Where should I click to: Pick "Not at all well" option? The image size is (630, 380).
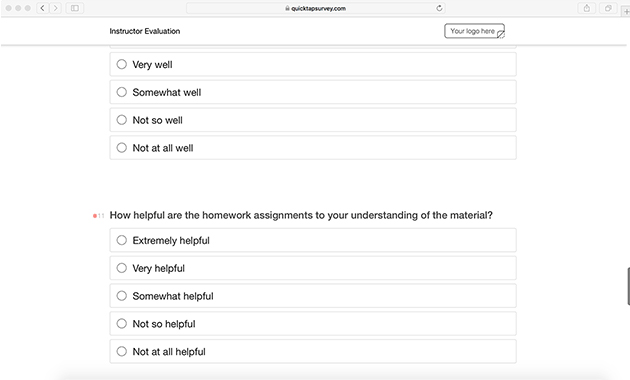(x=313, y=147)
